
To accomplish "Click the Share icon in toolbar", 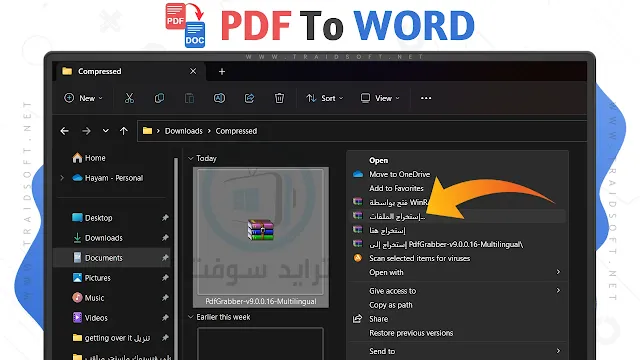I will (249, 98).
